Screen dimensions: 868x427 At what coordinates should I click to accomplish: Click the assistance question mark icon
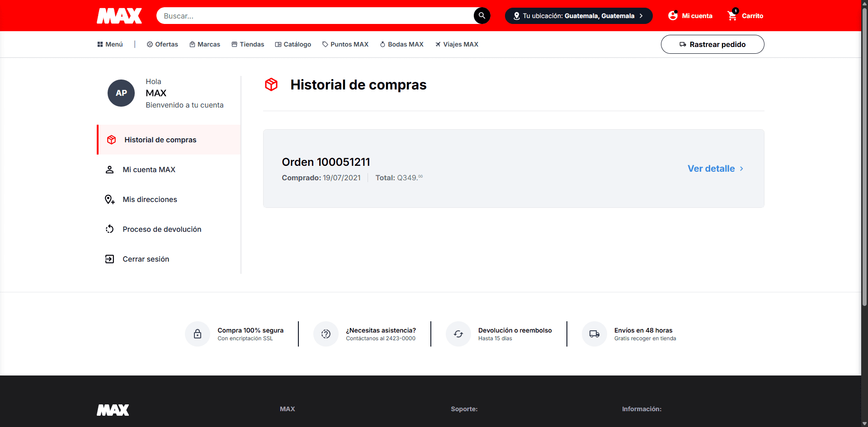coord(326,334)
